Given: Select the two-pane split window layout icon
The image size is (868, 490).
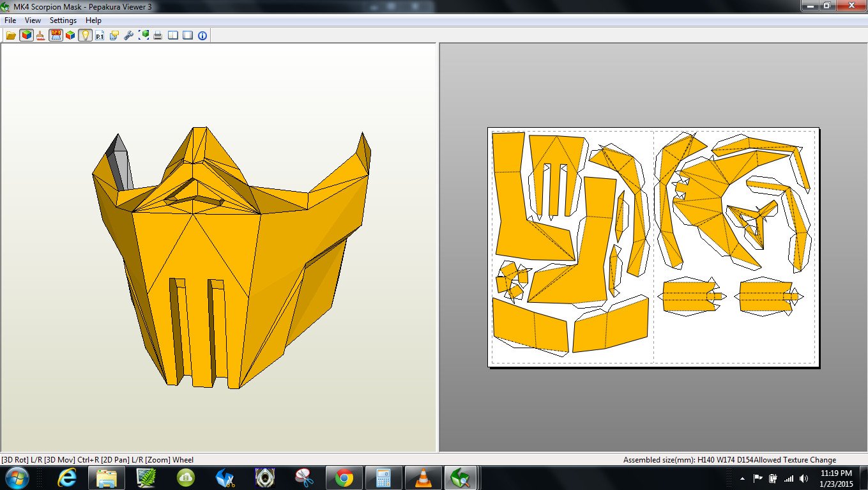Looking at the screenshot, I should pyautogui.click(x=173, y=35).
